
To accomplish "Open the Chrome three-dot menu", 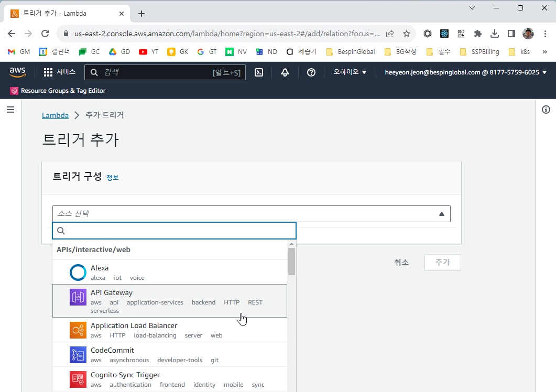I will coord(545,34).
